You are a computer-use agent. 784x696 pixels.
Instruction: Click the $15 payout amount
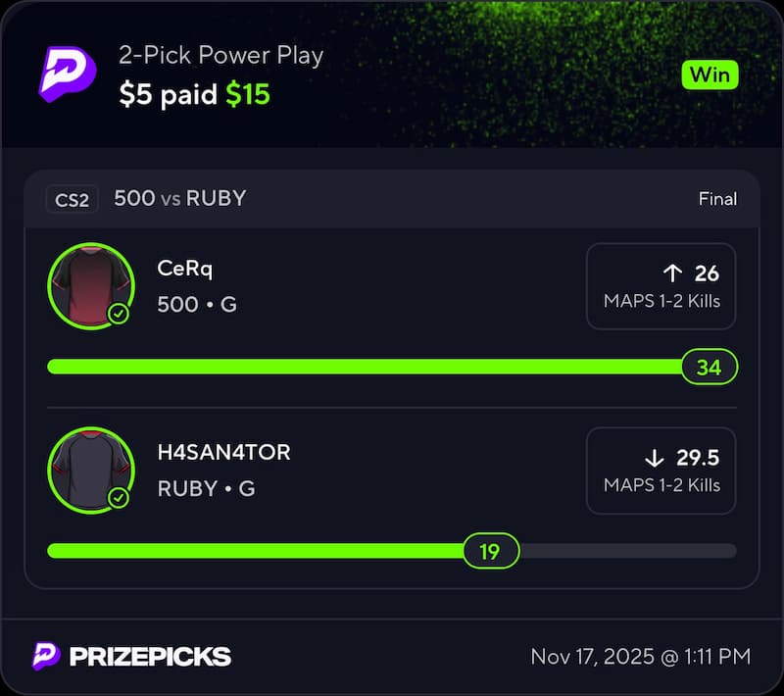[x=248, y=94]
